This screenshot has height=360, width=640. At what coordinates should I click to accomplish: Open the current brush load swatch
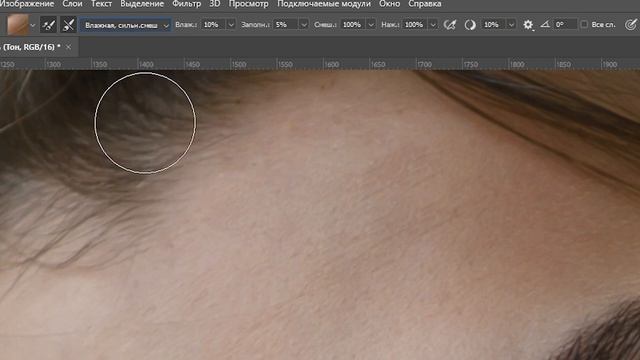18,25
